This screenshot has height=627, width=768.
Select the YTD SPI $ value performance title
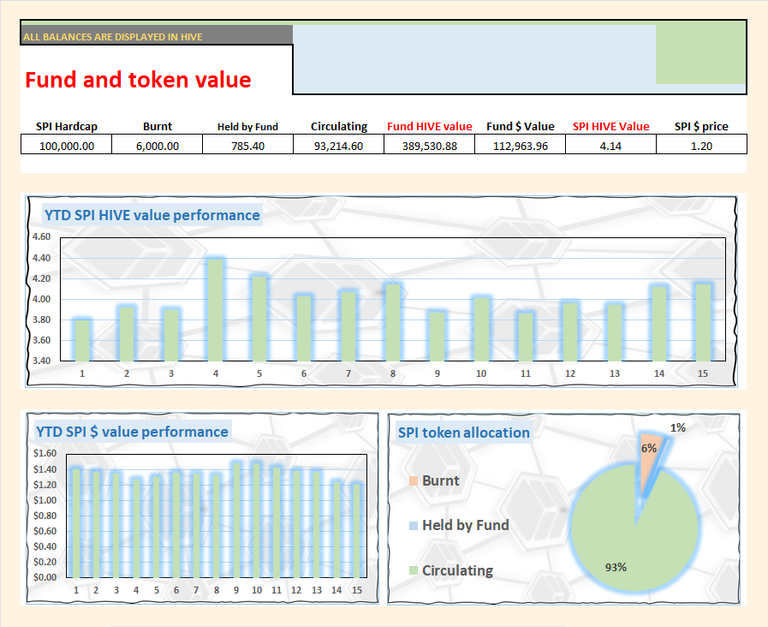click(132, 432)
